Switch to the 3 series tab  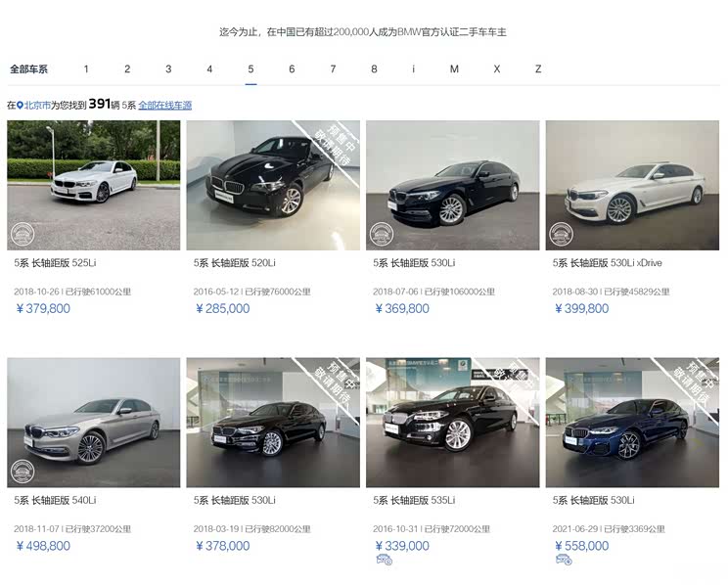tap(168, 69)
